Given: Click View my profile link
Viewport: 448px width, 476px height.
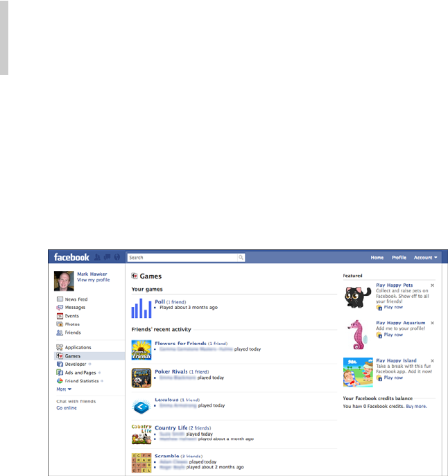Looking at the screenshot, I should coord(94,280).
